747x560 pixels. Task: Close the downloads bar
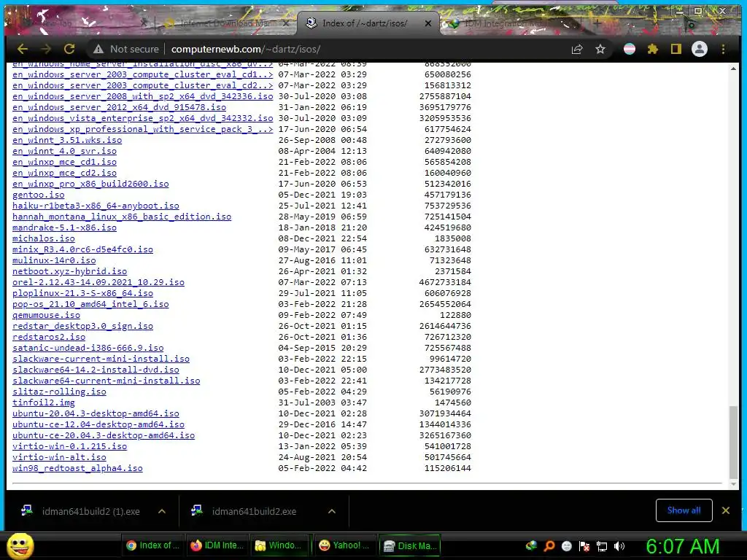point(726,510)
